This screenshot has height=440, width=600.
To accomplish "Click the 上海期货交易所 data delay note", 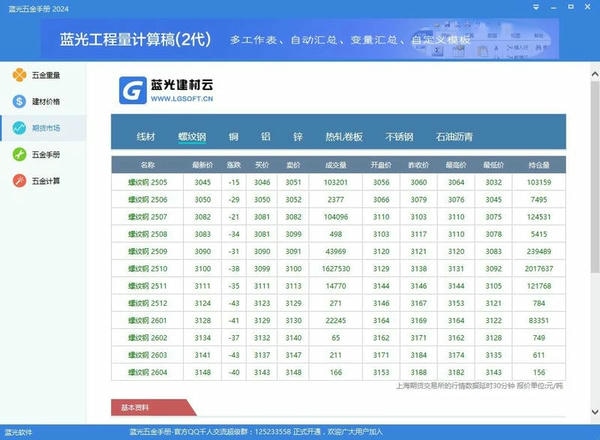I will [479, 386].
